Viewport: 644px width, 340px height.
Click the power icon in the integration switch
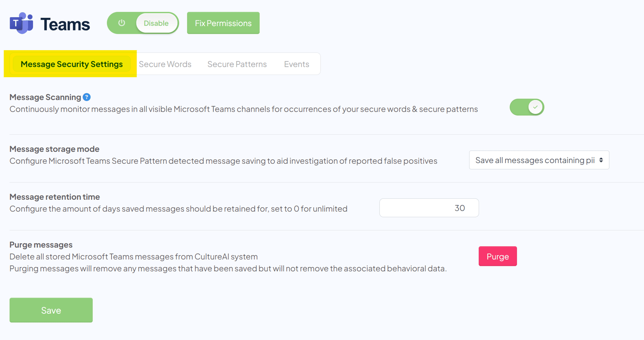pos(122,23)
